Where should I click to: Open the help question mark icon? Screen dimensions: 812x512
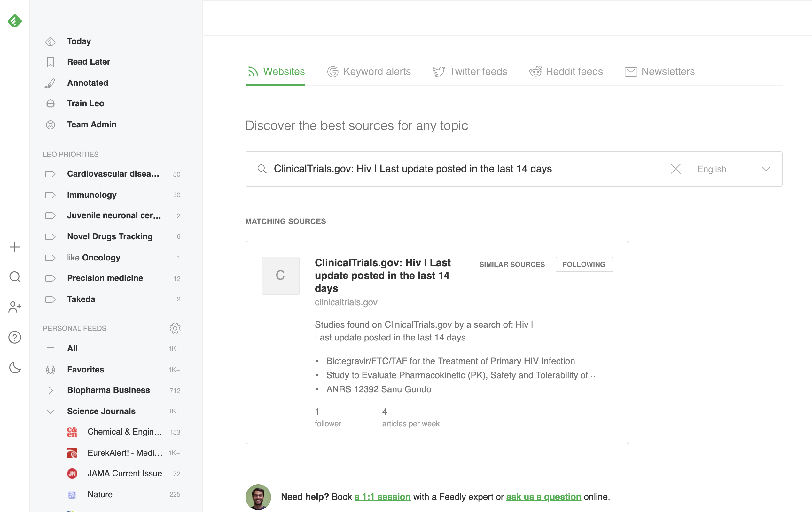(x=14, y=337)
